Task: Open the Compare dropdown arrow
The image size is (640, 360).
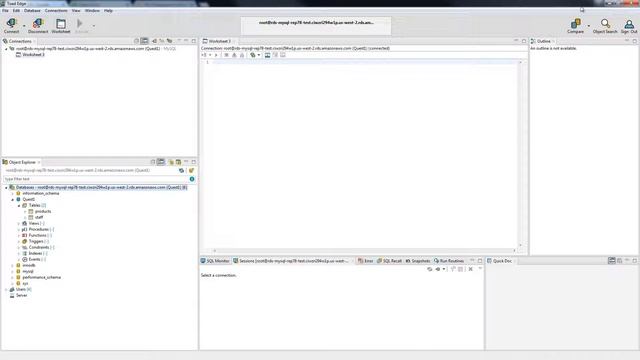Action: [589, 26]
